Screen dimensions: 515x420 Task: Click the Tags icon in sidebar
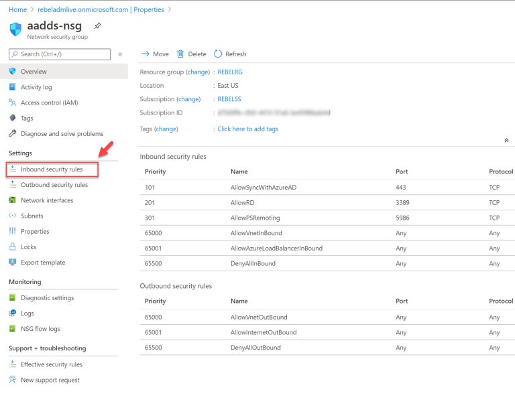13,118
